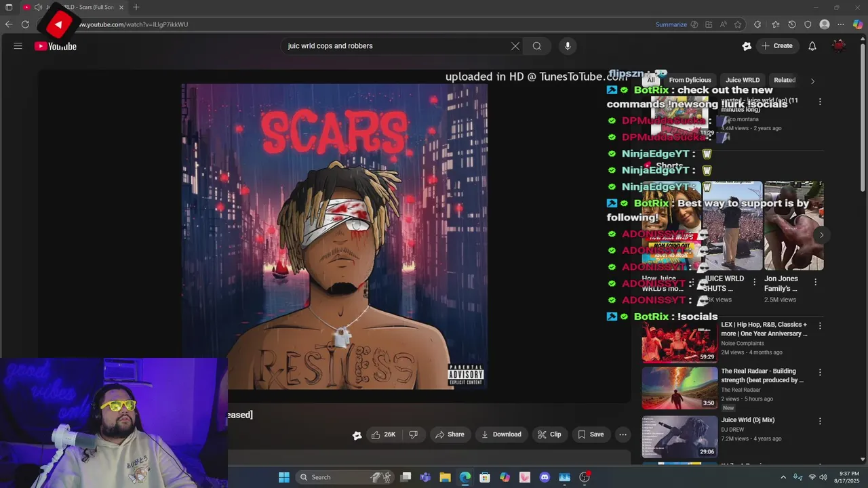Image resolution: width=868 pixels, height=488 pixels.
Task: Go back with the browser back arrow
Action: [x=9, y=24]
